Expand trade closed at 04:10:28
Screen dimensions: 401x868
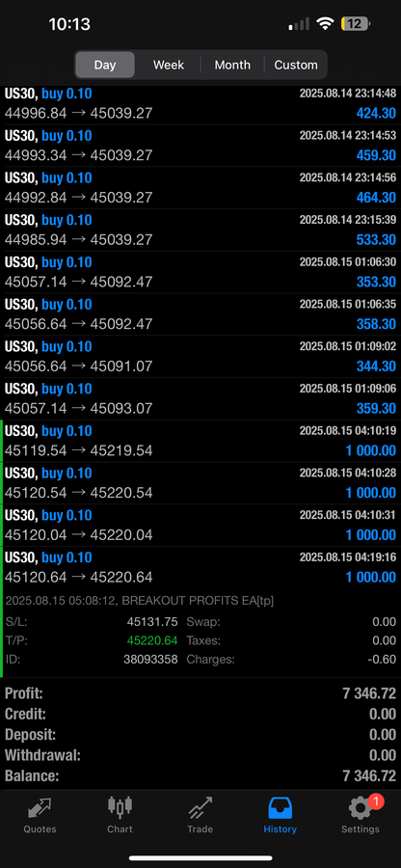pyautogui.click(x=200, y=483)
